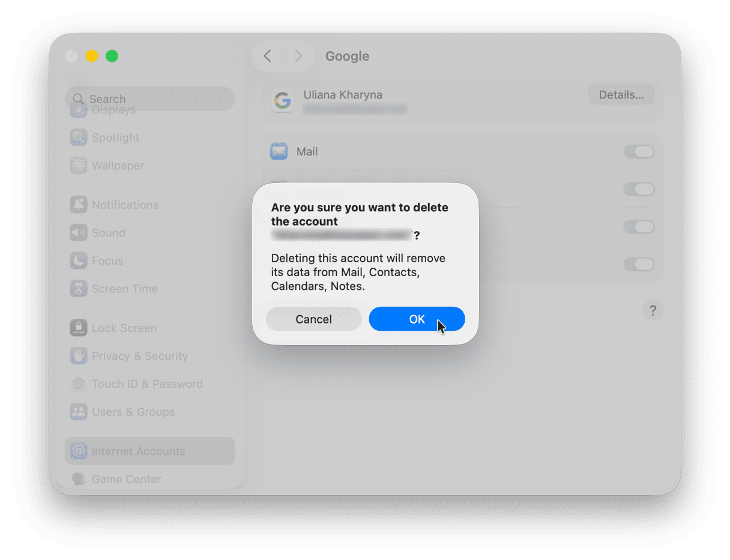The image size is (730, 560).
Task: Select Users & Groups in sidebar
Action: click(133, 412)
